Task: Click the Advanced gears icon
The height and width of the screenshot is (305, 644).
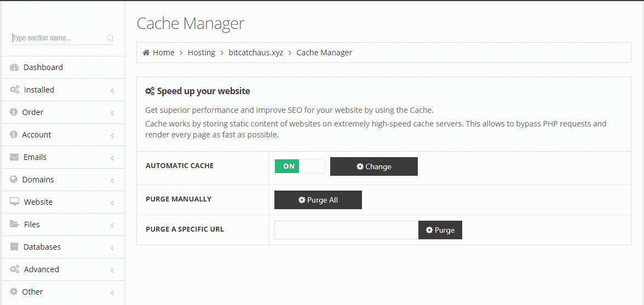Action: 14,269
